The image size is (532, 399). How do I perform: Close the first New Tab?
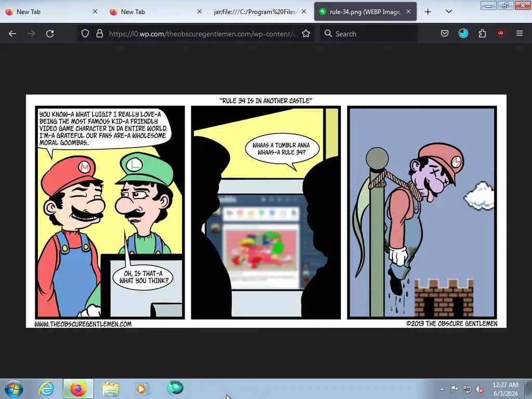[x=95, y=11]
